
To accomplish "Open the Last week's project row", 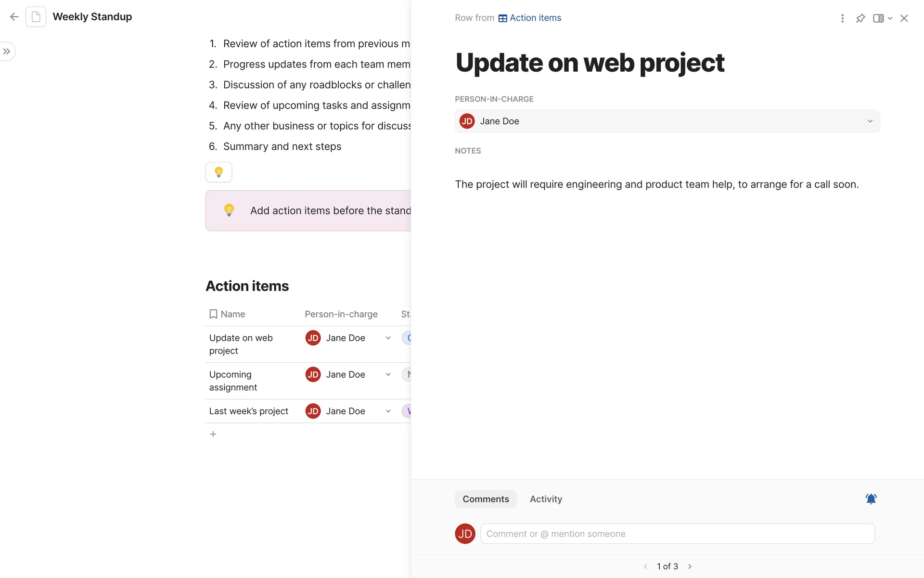I will pos(249,411).
